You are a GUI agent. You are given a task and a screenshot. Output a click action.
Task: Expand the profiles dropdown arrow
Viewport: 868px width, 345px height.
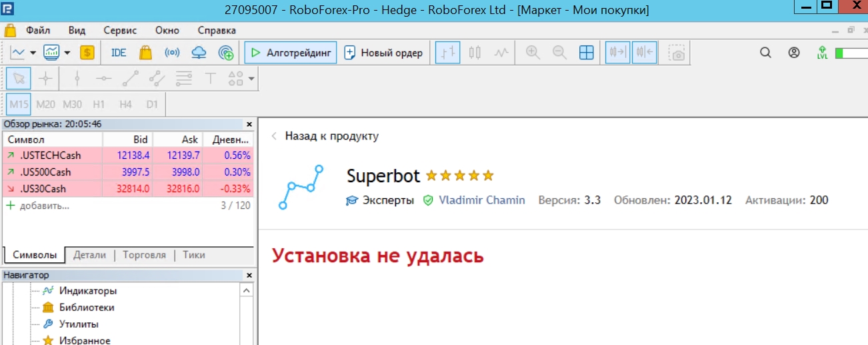coord(67,53)
